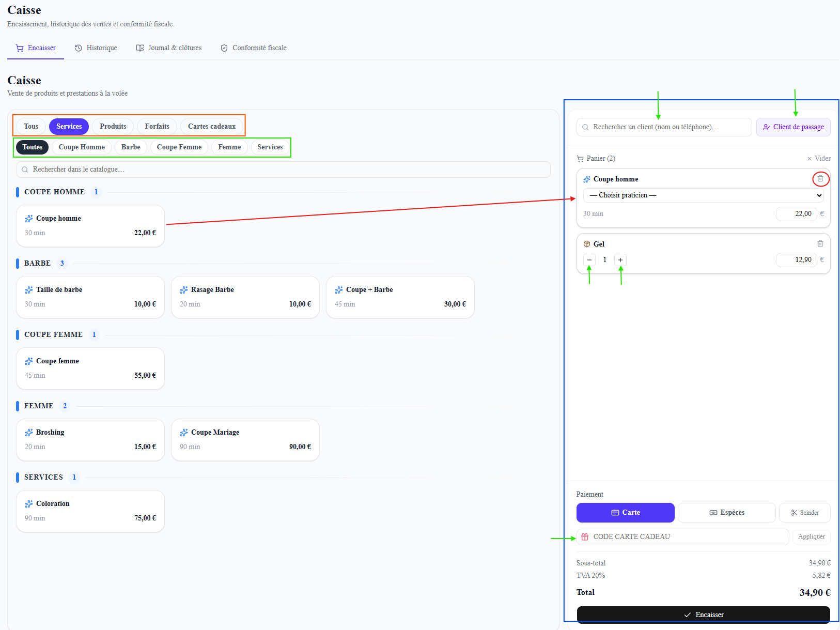Select the Toutes subcategory chip

click(33, 147)
